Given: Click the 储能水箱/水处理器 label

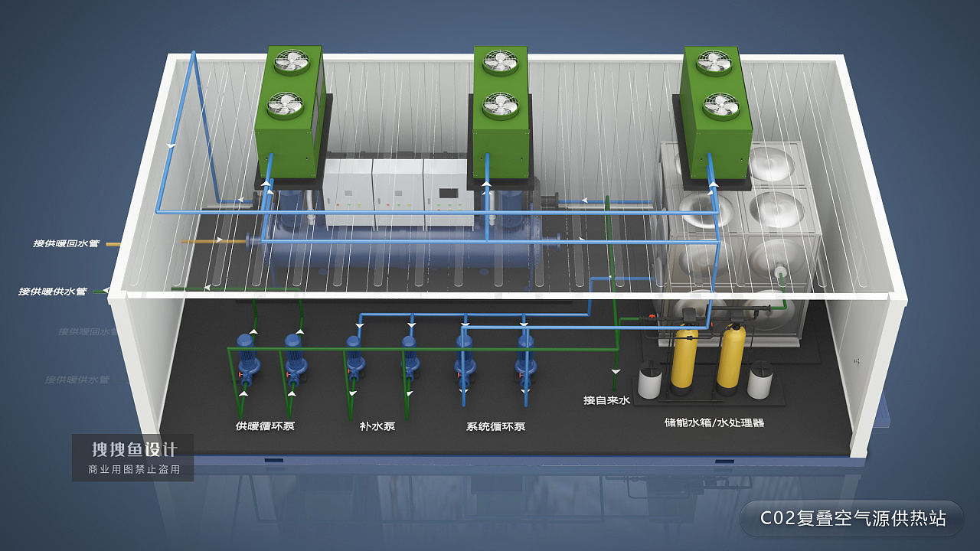Looking at the screenshot, I should [x=714, y=422].
